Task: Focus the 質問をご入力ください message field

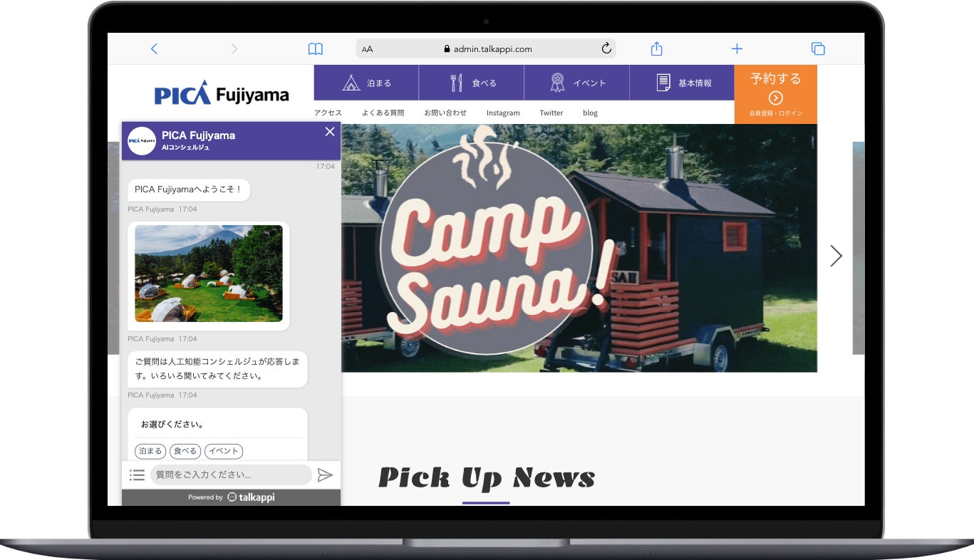Action: click(231, 475)
